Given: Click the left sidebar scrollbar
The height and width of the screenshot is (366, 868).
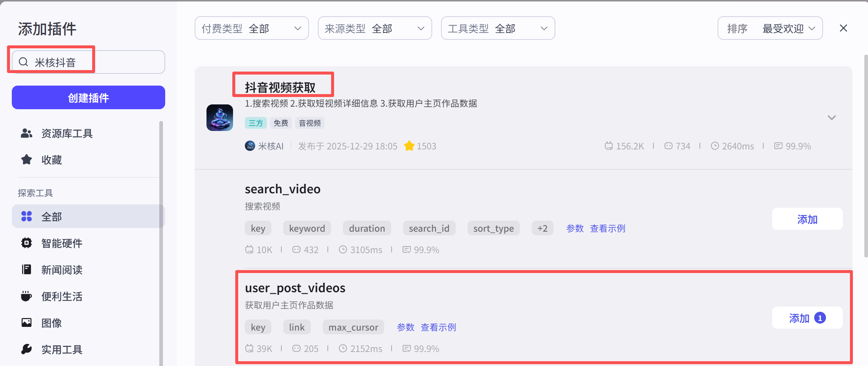Looking at the screenshot, I should pos(161,244).
